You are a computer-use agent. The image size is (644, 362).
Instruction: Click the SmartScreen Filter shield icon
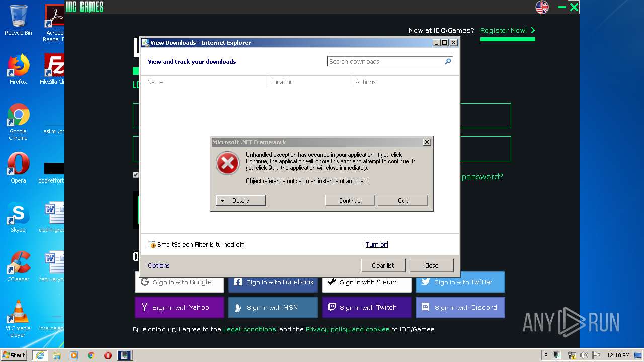pyautogui.click(x=152, y=245)
